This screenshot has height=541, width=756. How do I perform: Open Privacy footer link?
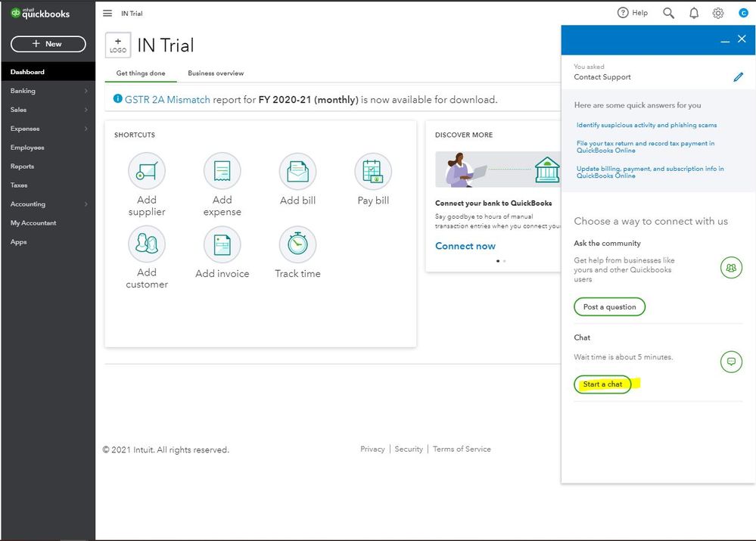(372, 449)
